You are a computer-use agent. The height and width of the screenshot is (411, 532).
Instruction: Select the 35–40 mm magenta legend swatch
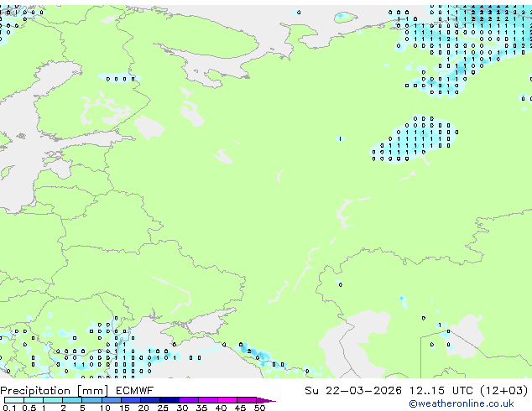click(x=208, y=400)
